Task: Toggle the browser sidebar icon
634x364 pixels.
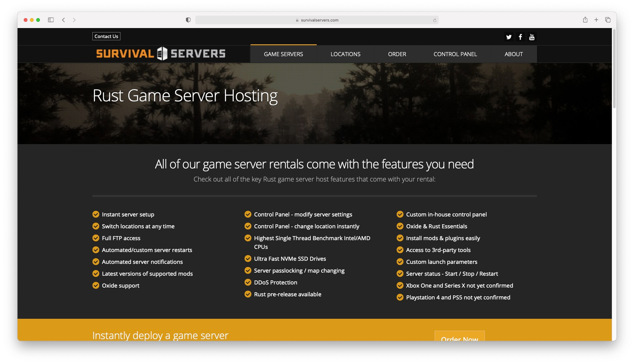Action: point(51,19)
